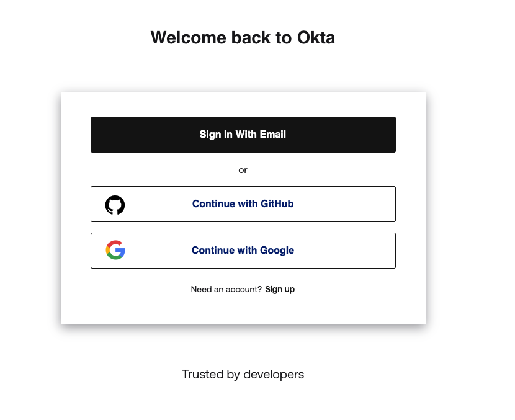The image size is (515, 420).
Task: Click the multicolor Google G logo
Action: 115,250
